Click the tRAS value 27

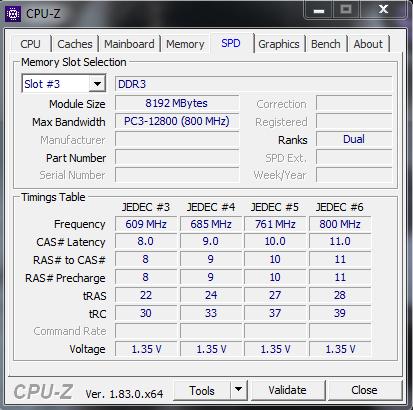pyautogui.click(x=275, y=295)
